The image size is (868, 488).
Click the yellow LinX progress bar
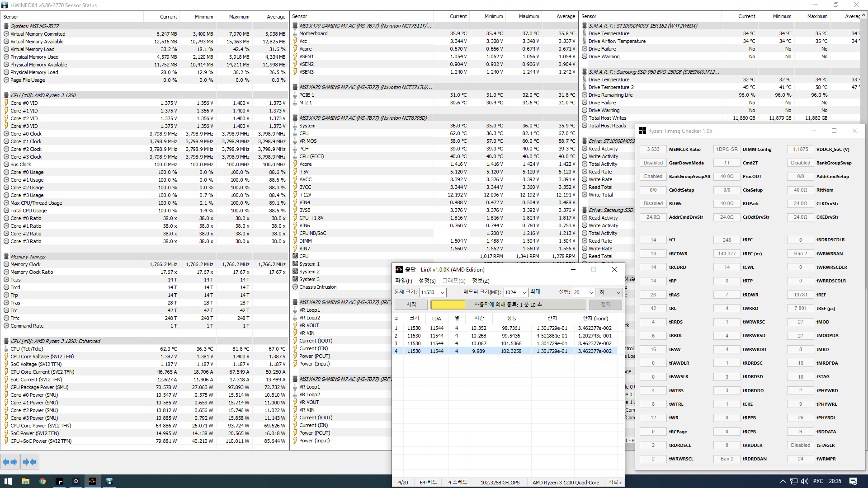[x=448, y=305]
